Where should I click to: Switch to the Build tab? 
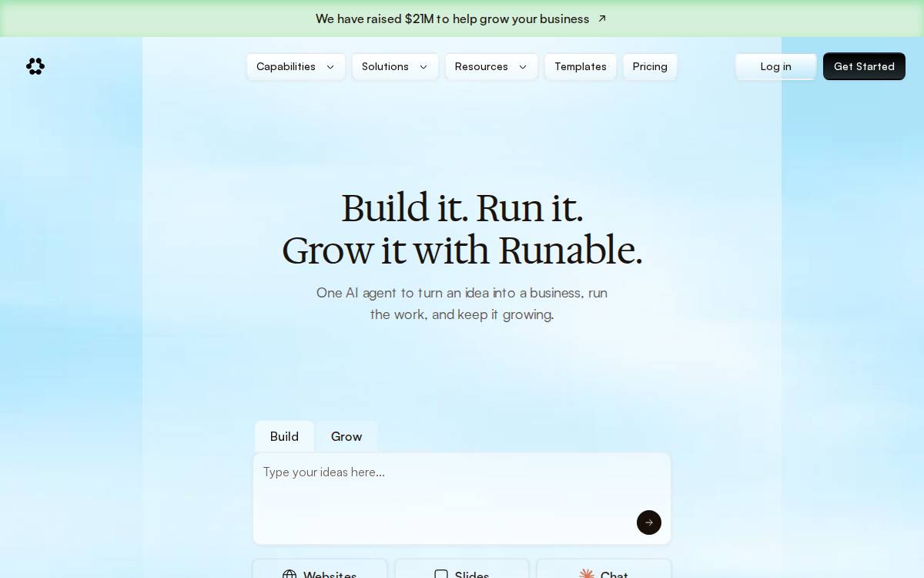click(x=284, y=436)
